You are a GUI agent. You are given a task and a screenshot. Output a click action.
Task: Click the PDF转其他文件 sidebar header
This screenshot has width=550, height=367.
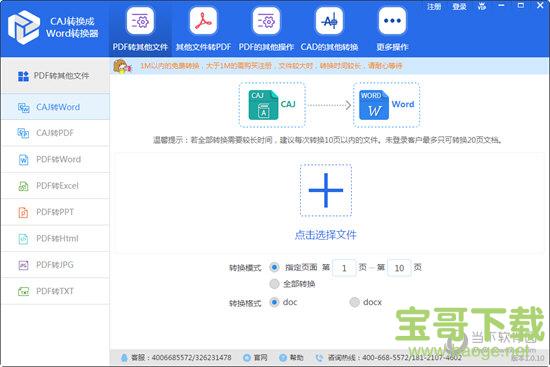tap(55, 75)
